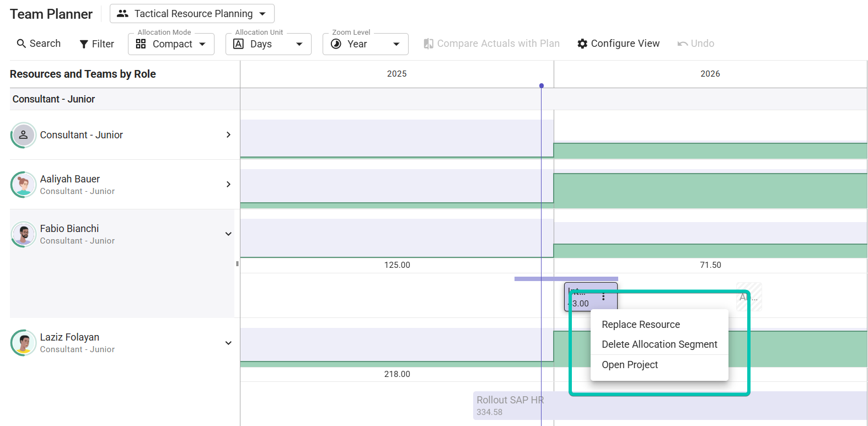Click the generic Consultant - Junior role avatar
This screenshot has height=426, width=868.
point(23,135)
